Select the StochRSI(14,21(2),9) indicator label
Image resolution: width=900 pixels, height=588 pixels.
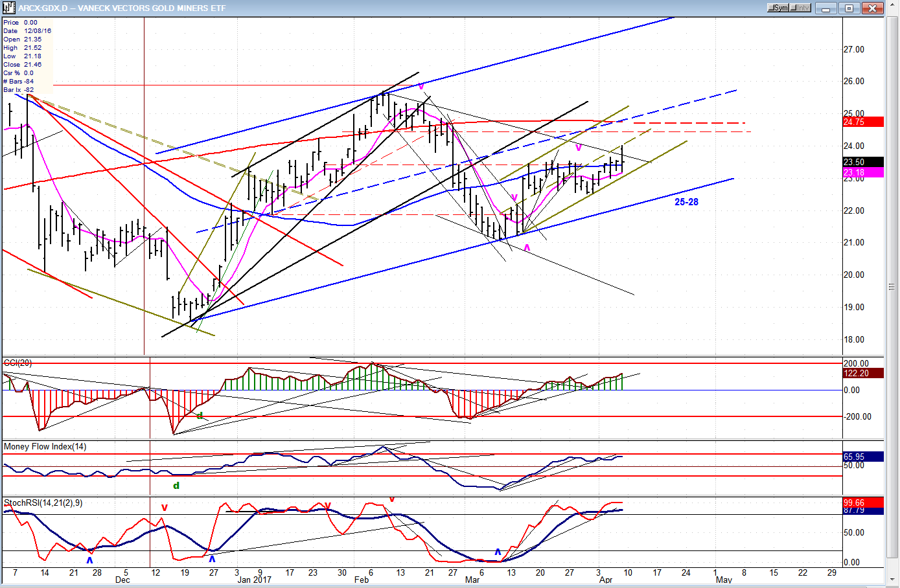(43, 503)
